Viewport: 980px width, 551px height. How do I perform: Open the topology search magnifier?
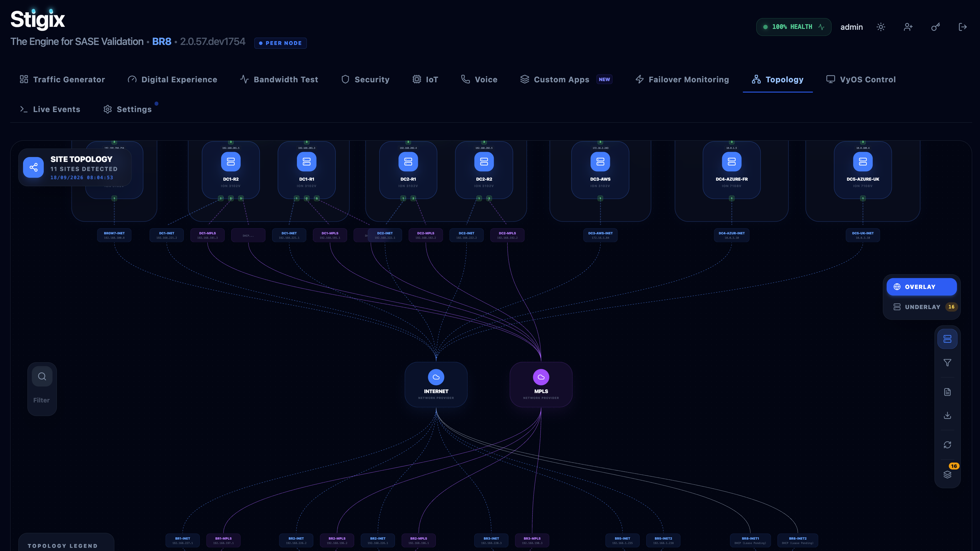click(x=42, y=376)
